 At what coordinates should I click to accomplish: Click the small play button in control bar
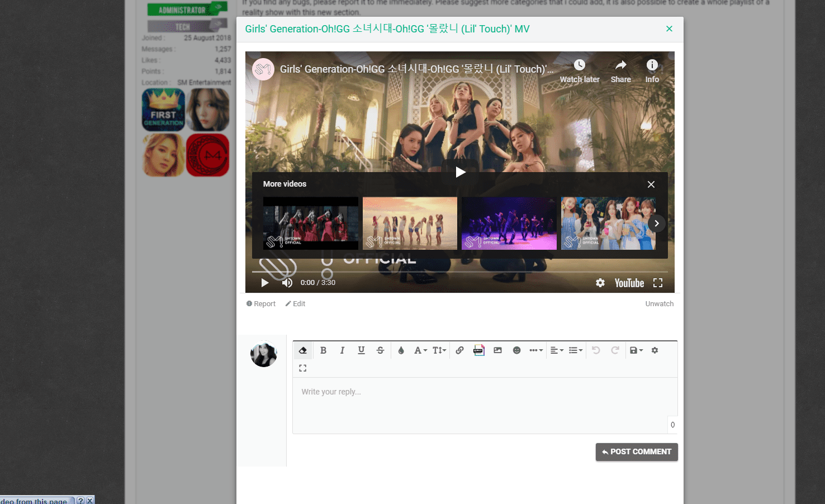tap(265, 283)
